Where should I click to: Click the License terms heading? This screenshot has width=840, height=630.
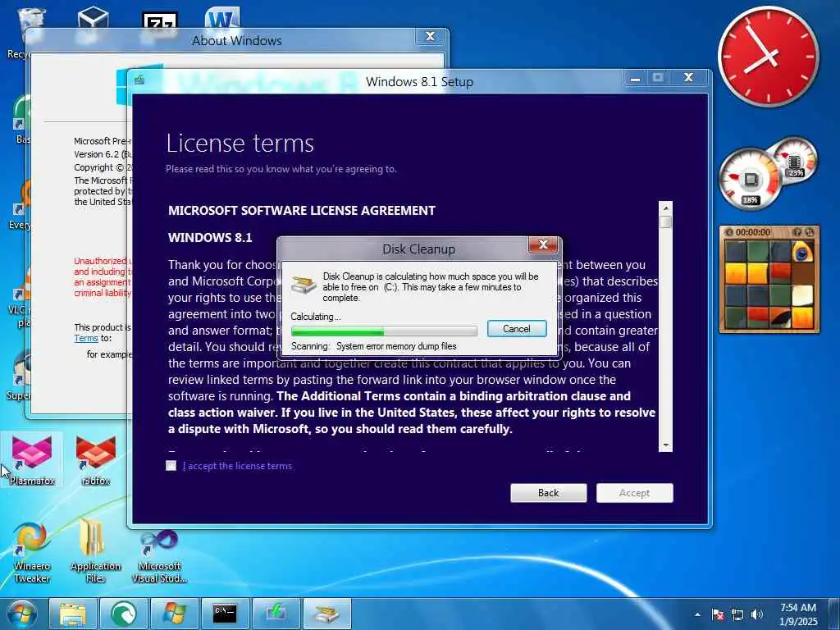[x=240, y=144]
